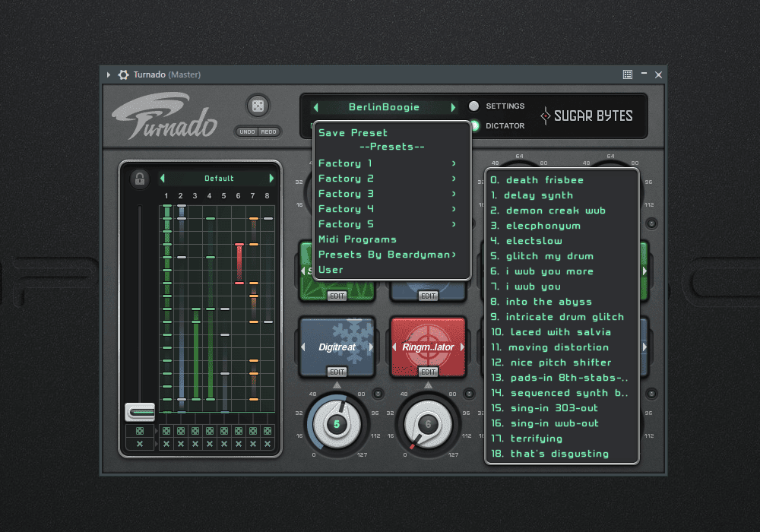Expand the Factory 1 preset submenu

click(x=388, y=163)
